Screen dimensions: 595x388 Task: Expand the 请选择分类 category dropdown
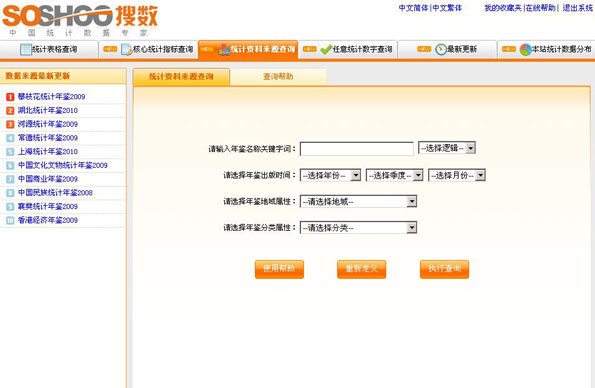(358, 228)
